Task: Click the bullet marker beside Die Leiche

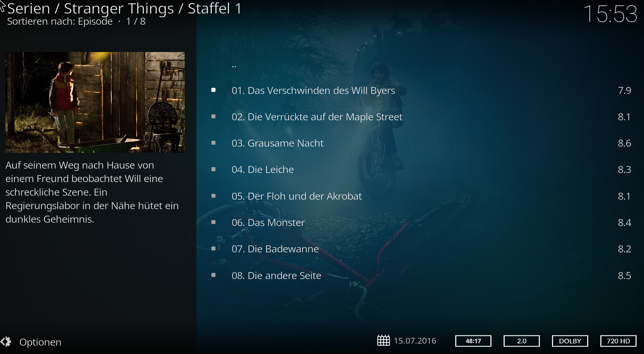Action: (213, 169)
